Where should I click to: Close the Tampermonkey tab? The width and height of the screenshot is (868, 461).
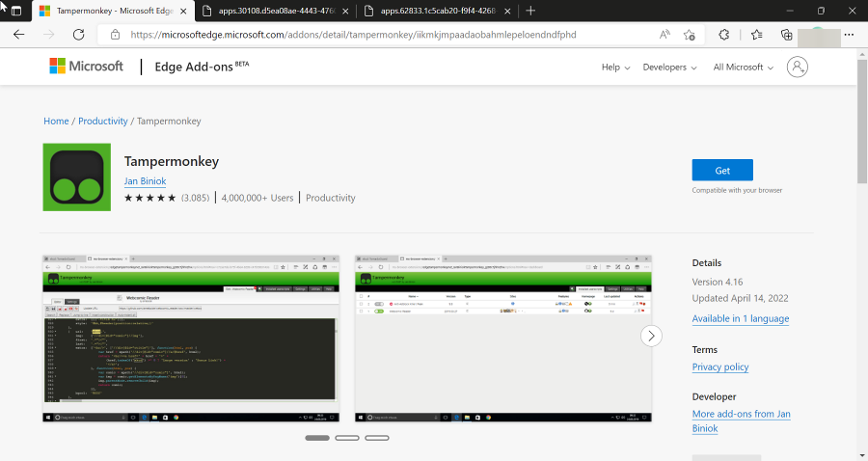click(184, 11)
